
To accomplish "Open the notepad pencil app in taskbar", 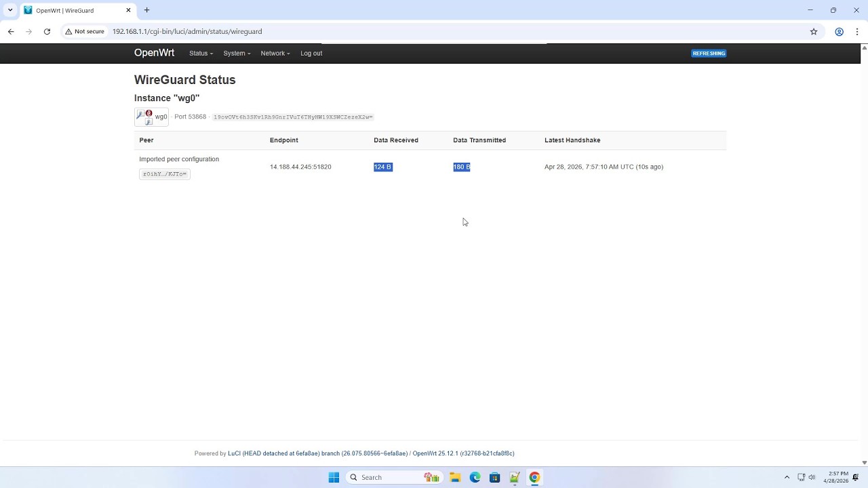I will (x=515, y=477).
